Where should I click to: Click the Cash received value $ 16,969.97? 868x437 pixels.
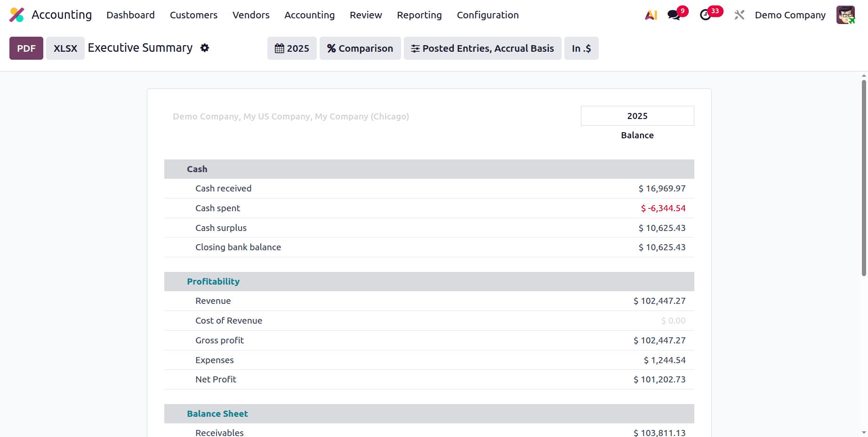(x=662, y=188)
